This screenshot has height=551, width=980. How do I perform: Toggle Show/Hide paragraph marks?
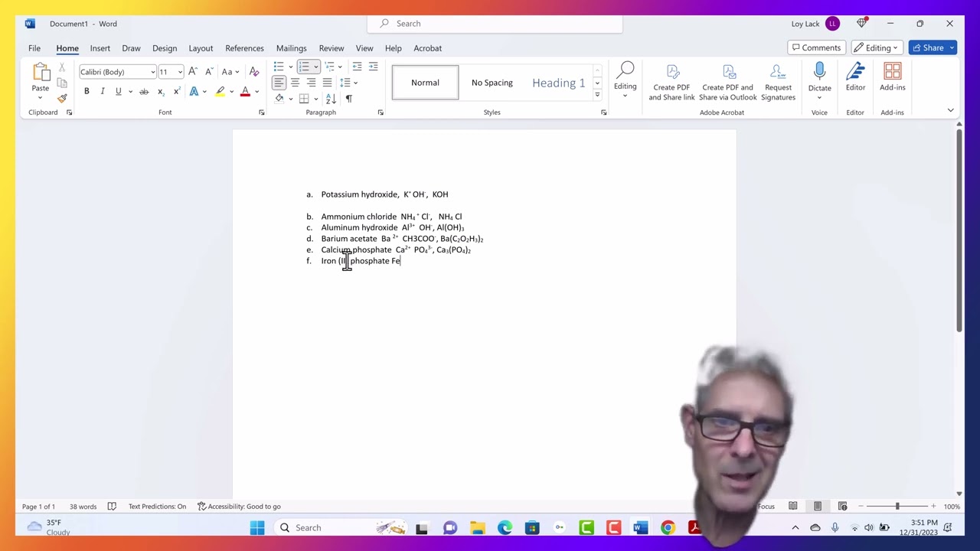(x=349, y=99)
